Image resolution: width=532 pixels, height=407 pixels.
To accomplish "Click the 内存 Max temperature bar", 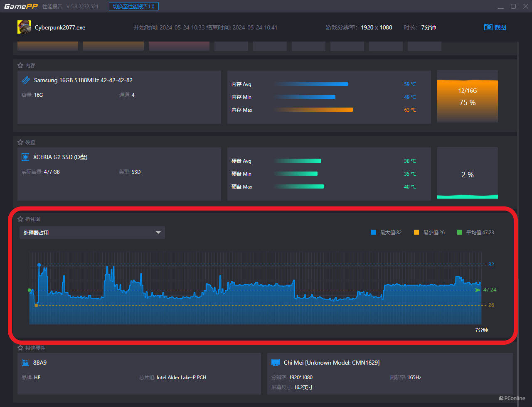I will pos(313,110).
